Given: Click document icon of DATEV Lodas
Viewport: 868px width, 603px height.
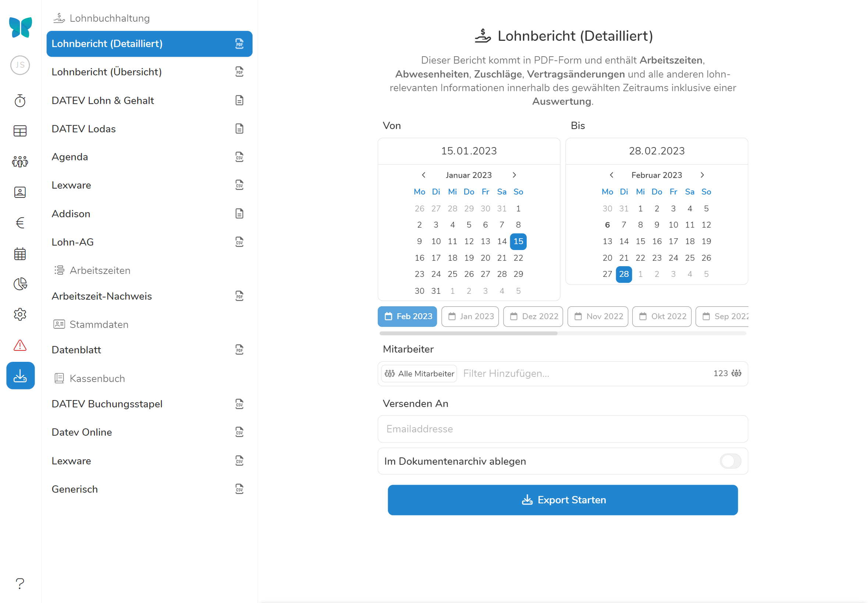Looking at the screenshot, I should (239, 128).
